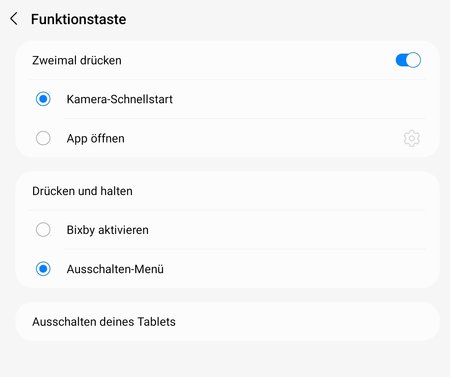This screenshot has width=450, height=377.
Task: Open App öffnen settings gear icon
Action: coord(412,138)
